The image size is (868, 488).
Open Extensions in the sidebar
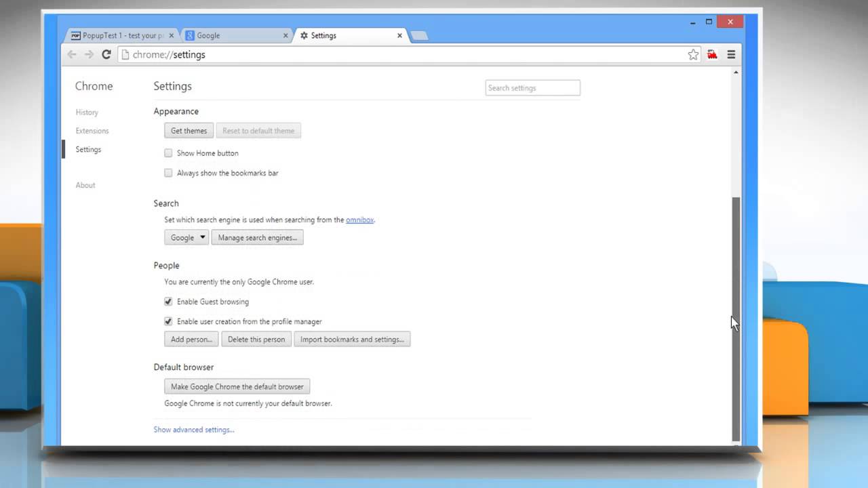pyautogui.click(x=92, y=131)
